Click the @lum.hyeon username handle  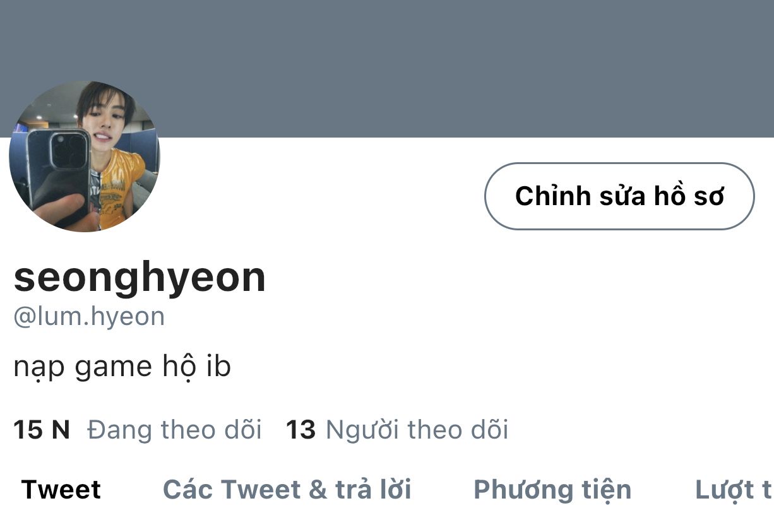click(x=89, y=316)
